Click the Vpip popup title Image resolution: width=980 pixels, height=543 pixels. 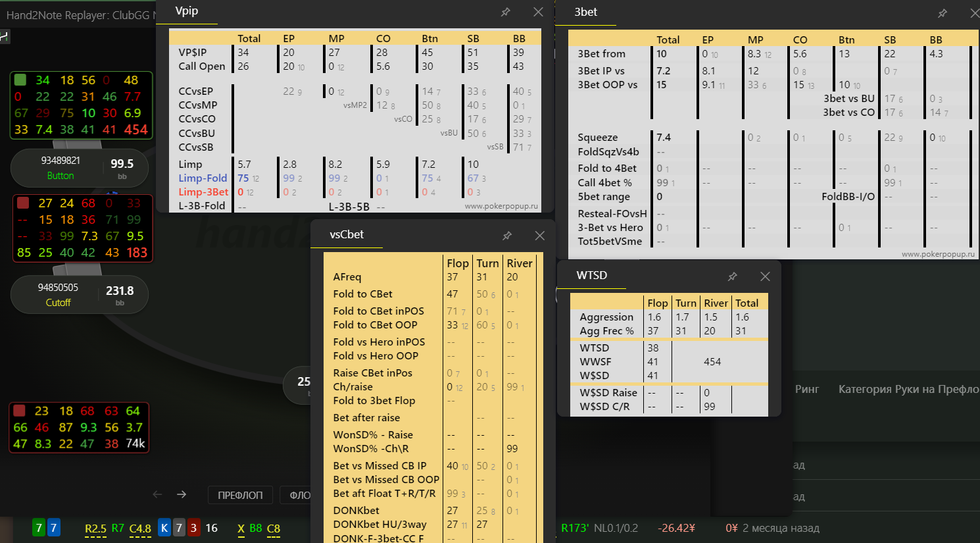(x=187, y=11)
